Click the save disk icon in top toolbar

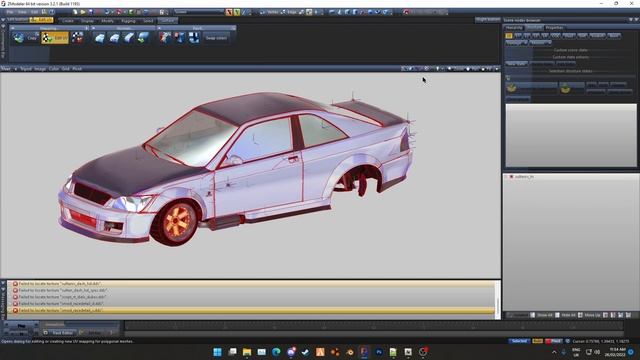pyautogui.click(x=91, y=12)
